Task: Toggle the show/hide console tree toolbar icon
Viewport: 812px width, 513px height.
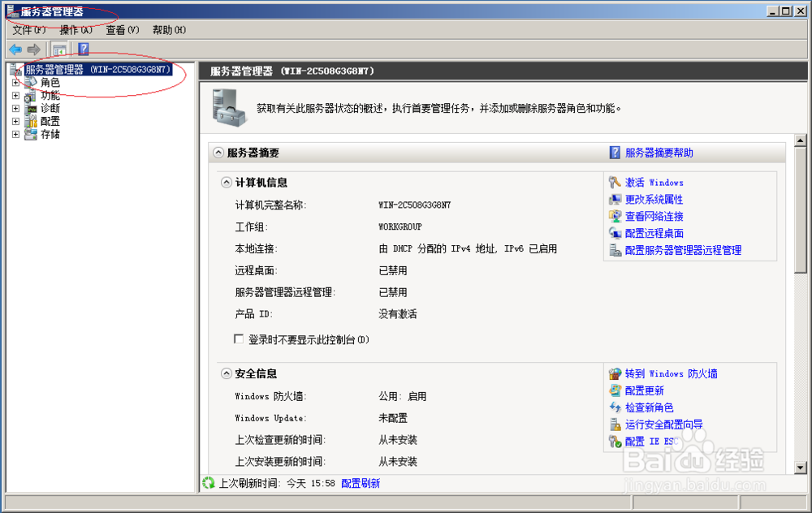Action: [59, 50]
